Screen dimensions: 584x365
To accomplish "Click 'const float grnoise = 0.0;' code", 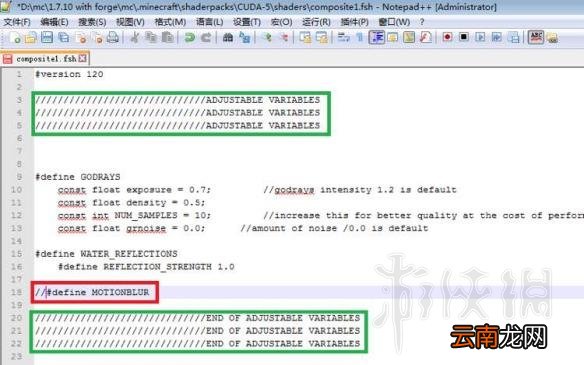I will coord(131,228).
